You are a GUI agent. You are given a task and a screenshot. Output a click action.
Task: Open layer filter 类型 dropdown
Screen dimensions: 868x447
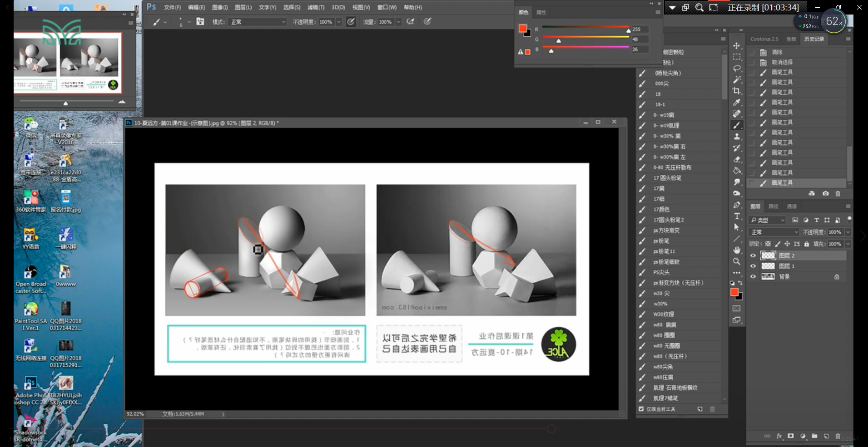point(768,220)
